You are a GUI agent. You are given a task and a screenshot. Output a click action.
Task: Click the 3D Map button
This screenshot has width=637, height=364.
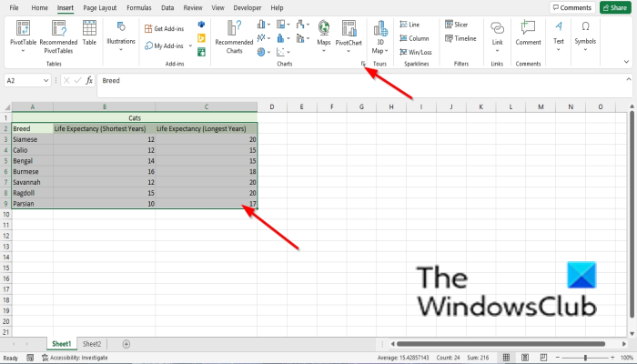[x=380, y=37]
